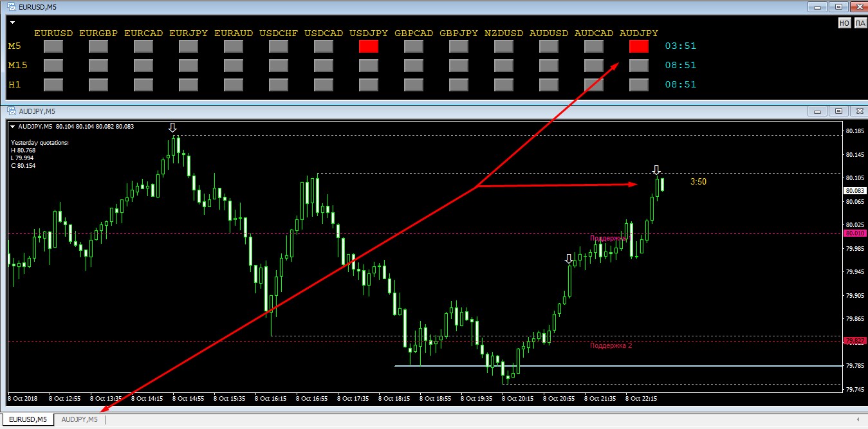
Task: Click the 80.185 price scale value
Action: click(x=855, y=131)
